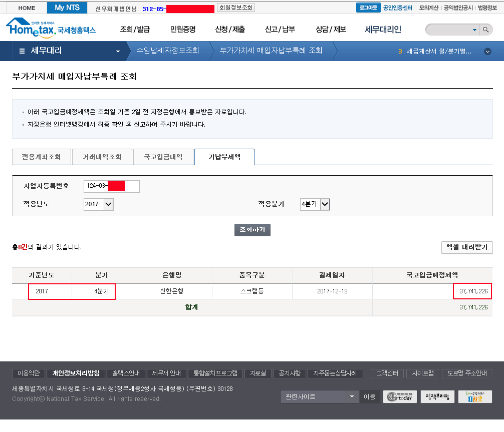This screenshot has height=432, width=504.
Task: Open the 적용년도 year dropdown
Action: (x=109, y=204)
